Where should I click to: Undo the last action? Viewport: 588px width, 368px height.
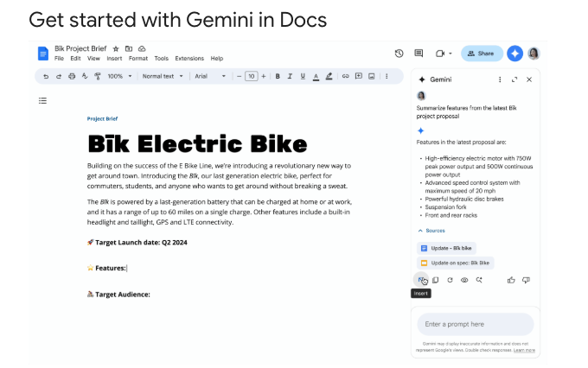click(46, 76)
